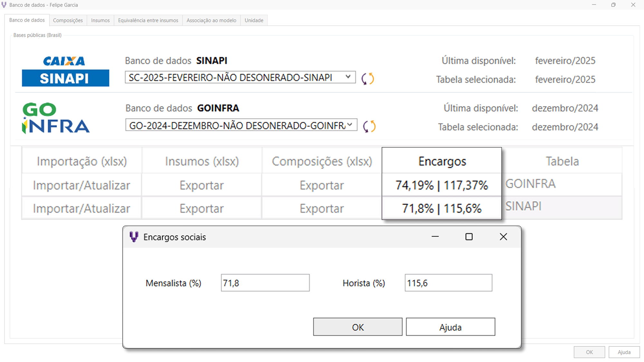Viewport: 644px width, 362px height.
Task: Minimize the Encargos sociais dialog
Action: click(x=435, y=237)
